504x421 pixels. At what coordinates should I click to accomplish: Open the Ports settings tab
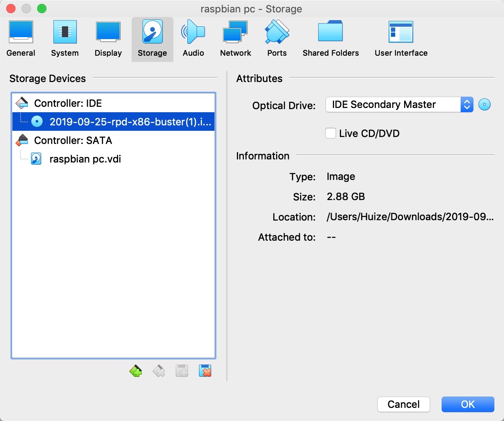[277, 39]
